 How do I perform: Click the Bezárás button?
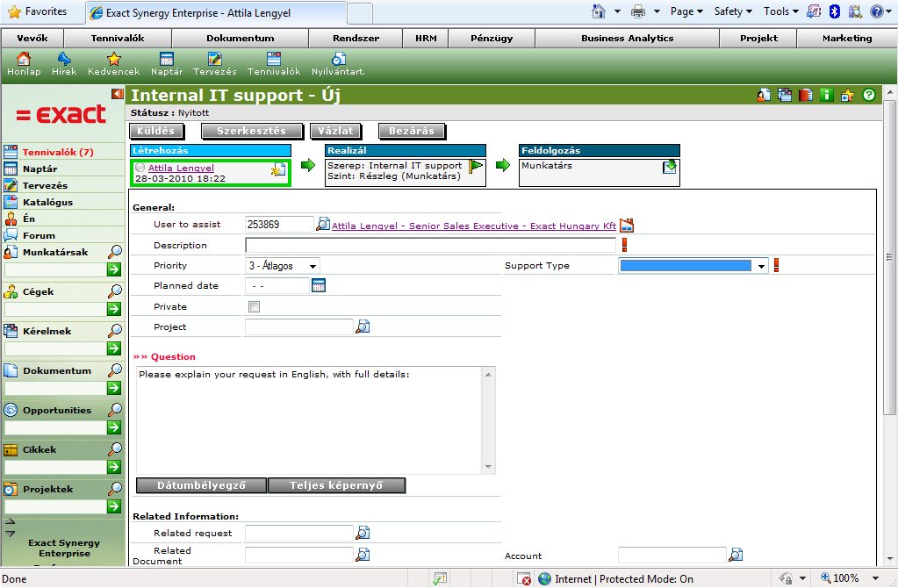click(x=411, y=131)
